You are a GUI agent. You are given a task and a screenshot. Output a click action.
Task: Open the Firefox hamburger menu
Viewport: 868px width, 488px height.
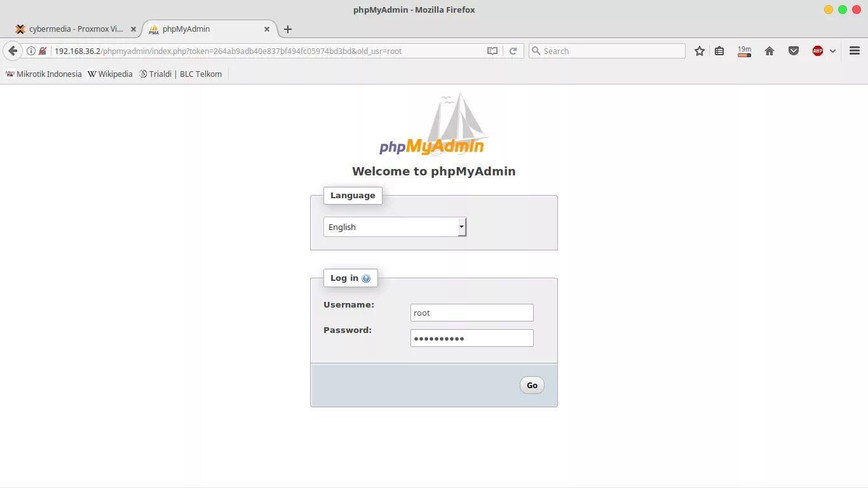coord(855,51)
